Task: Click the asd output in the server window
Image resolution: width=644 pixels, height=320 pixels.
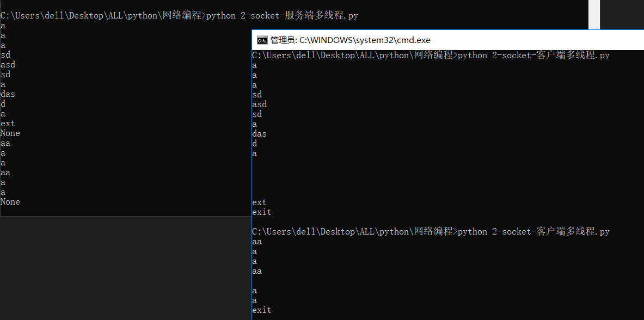Action: click(8, 64)
